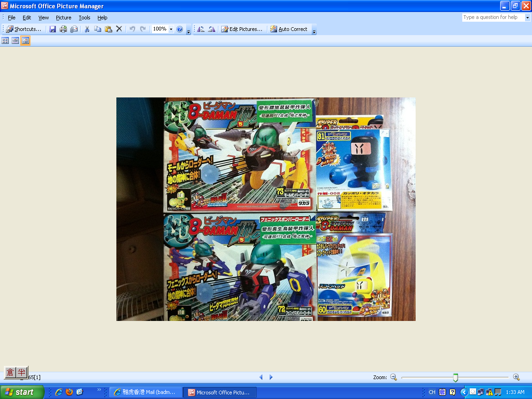Click the Redo arrow icon
The height and width of the screenshot is (399, 532).
pyautogui.click(x=143, y=29)
